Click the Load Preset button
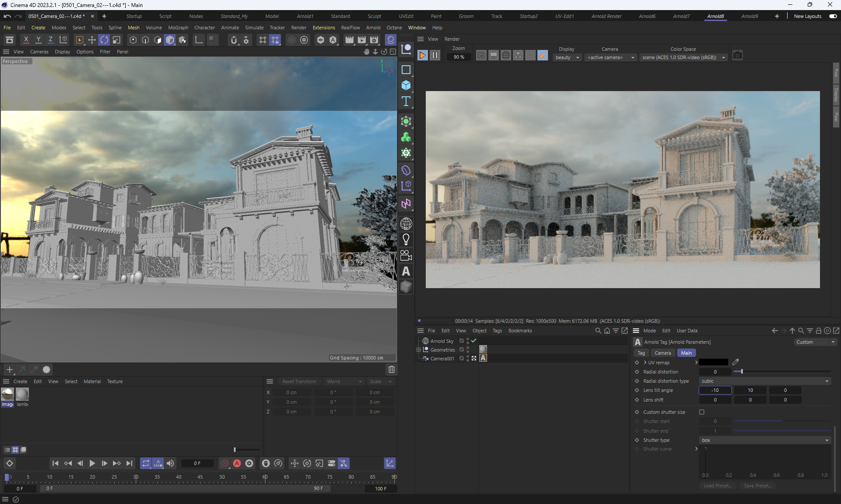This screenshot has width=841, height=504. [717, 486]
